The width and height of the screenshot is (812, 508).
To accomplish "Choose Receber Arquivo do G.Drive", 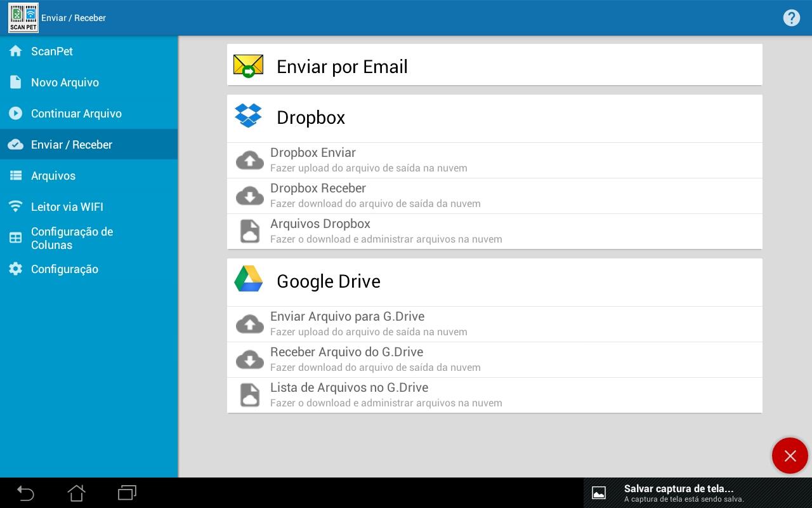I will tap(494, 359).
